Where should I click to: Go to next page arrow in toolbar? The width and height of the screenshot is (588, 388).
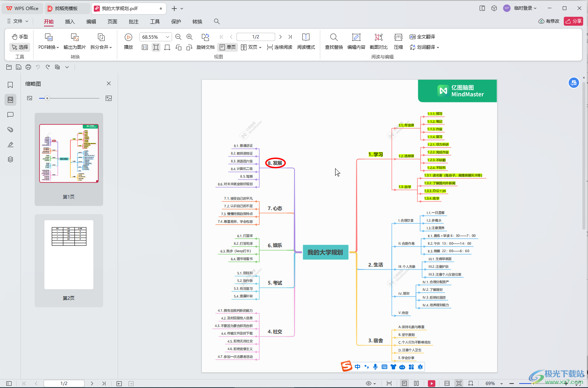tap(280, 37)
